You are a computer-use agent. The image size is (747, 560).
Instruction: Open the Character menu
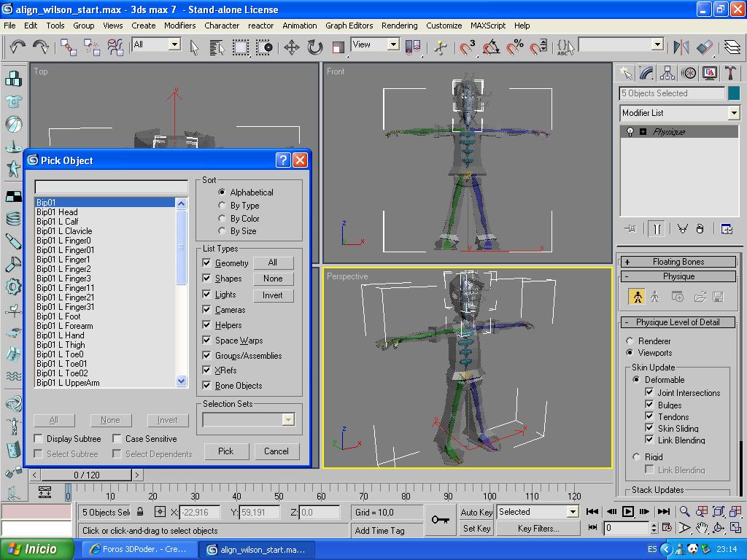coord(222,26)
